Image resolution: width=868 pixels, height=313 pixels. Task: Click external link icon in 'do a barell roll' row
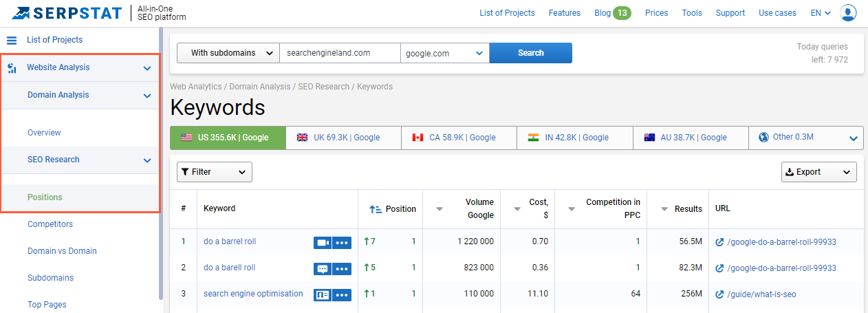pos(719,268)
